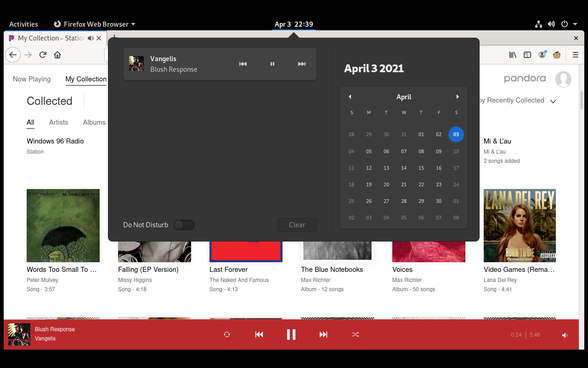Select April 30 in the calendar
Image resolution: width=588 pixels, height=368 pixels.
(439, 201)
